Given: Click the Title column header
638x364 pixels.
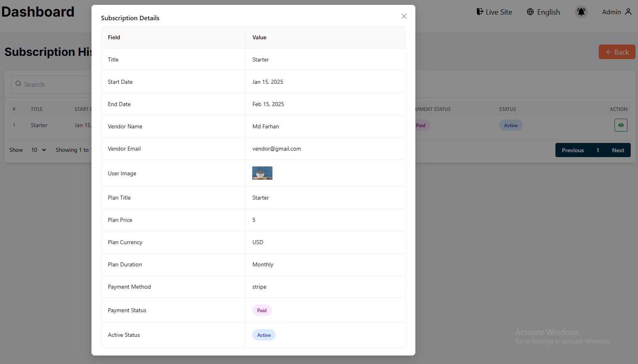Looking at the screenshot, I should (36, 109).
